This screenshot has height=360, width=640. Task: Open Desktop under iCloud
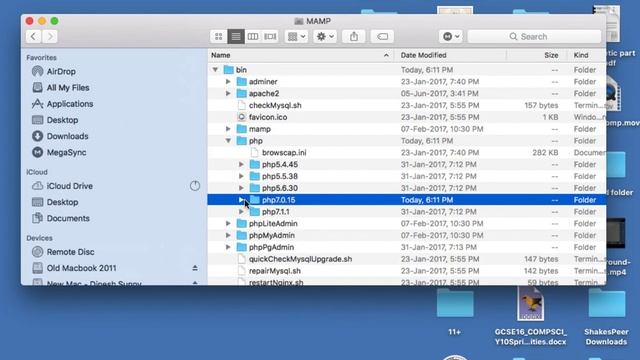click(x=62, y=202)
